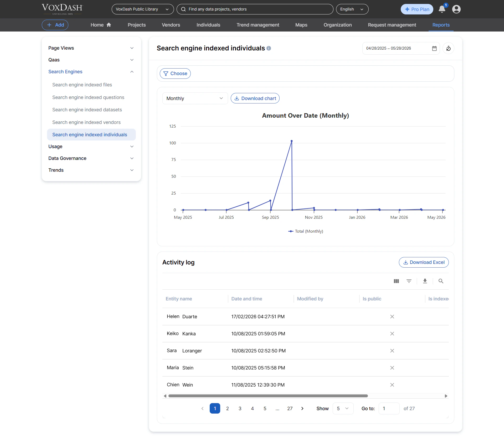Open the Maps tab
The height and width of the screenshot is (443, 504).
(301, 25)
